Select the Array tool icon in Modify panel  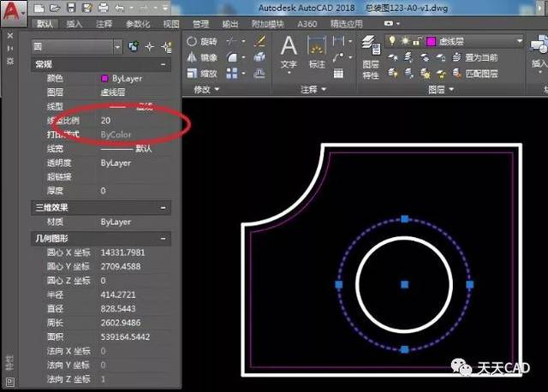(232, 74)
